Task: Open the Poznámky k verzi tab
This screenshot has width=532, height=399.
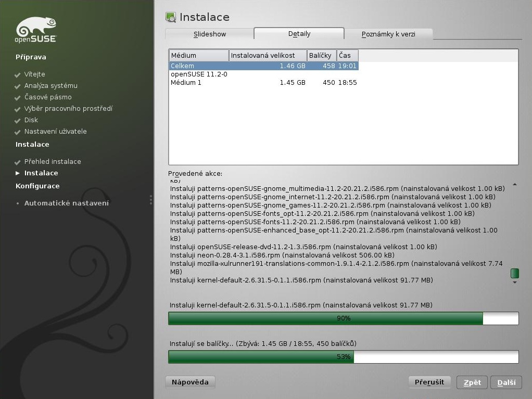Action: (388, 34)
